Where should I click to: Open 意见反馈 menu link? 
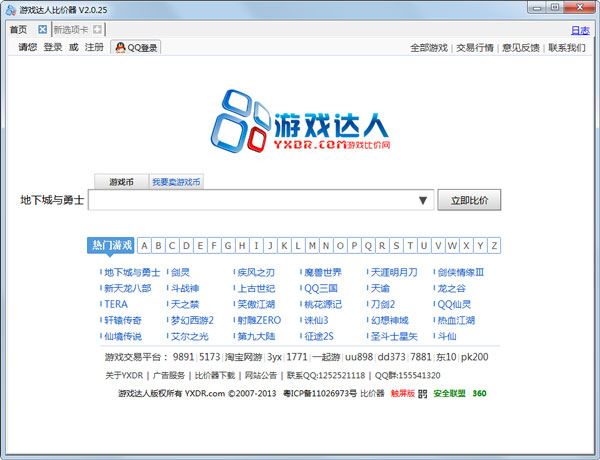(520, 48)
